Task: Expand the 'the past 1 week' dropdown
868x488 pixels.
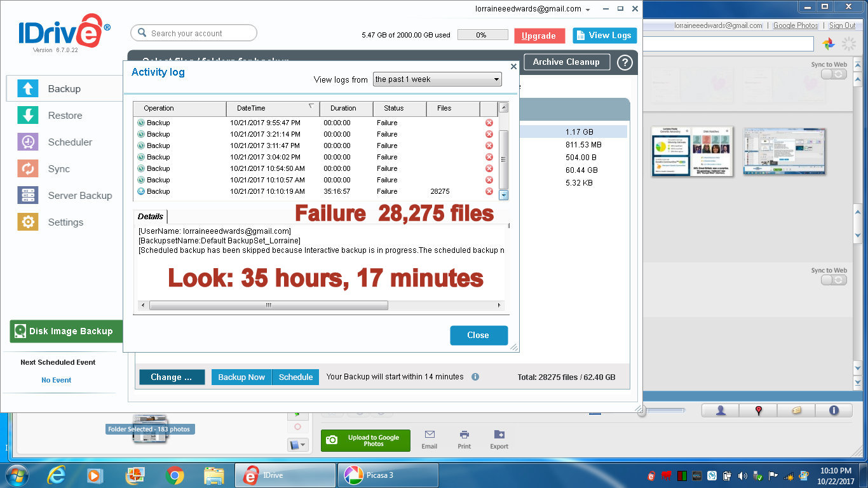Action: (437, 79)
